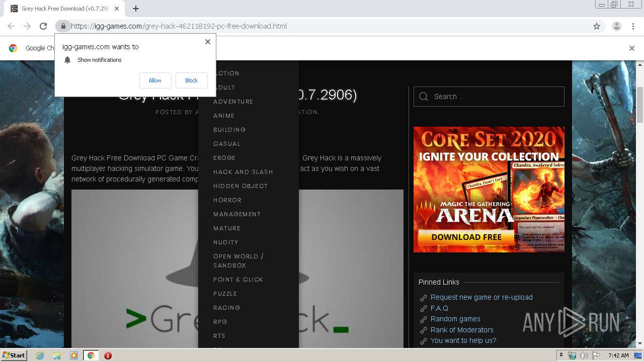The height and width of the screenshot is (362, 644).
Task: Click the network tray icon
Action: (x=572, y=355)
